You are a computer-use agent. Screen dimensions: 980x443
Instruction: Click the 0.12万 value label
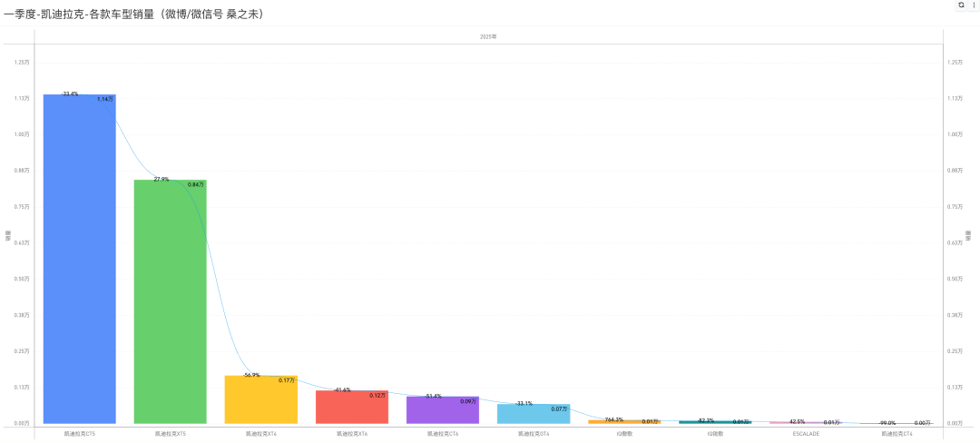click(377, 396)
